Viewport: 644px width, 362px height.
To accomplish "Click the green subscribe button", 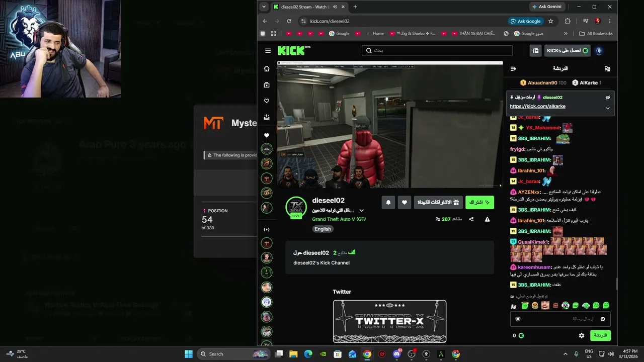I will 479,202.
